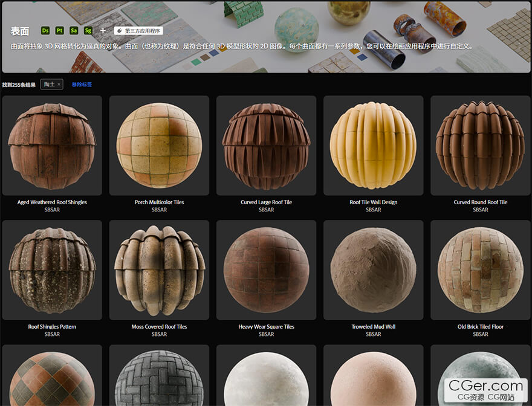Remove the 陶土 tag with its x
The height and width of the screenshot is (406, 532).
(x=59, y=85)
